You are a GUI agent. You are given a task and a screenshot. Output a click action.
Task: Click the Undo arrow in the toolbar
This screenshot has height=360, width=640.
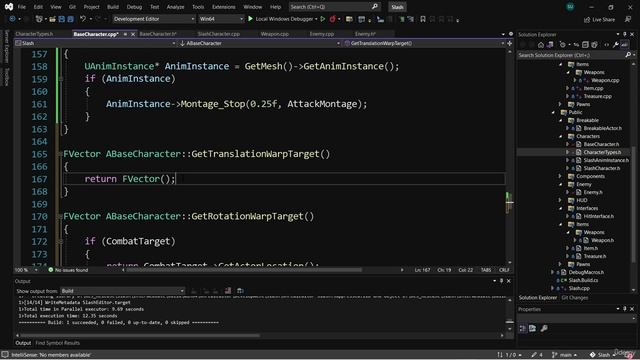pyautogui.click(x=83, y=19)
